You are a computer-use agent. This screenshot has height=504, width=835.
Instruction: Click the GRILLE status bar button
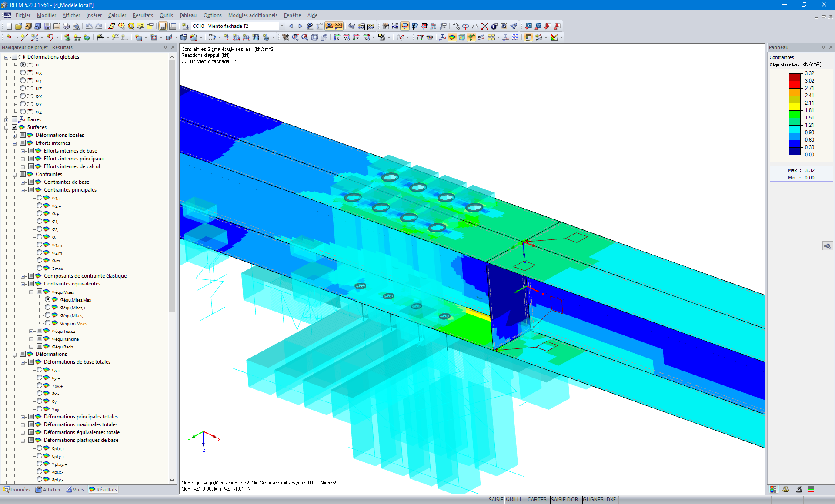(514, 500)
